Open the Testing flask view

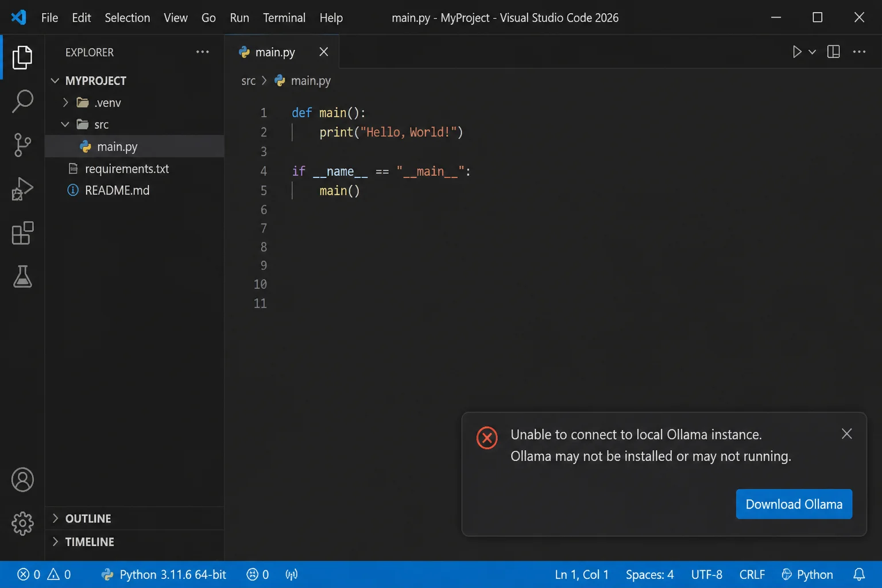(x=22, y=276)
